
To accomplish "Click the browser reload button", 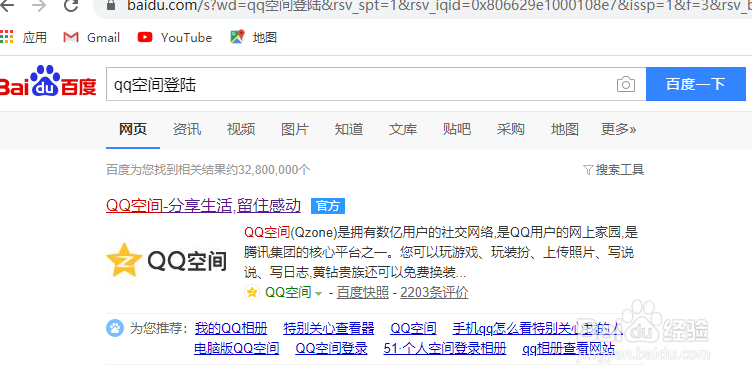I will point(71,5).
